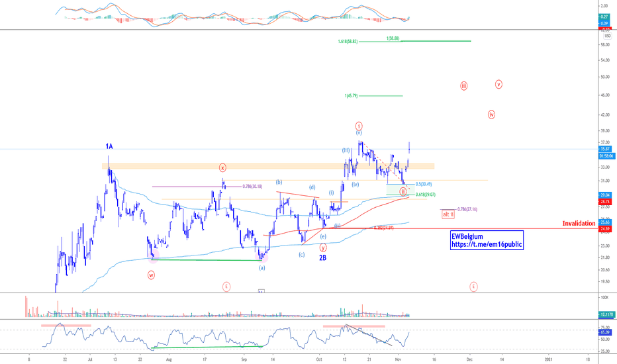This screenshot has height=364, width=617.
Task: Click the 24.89 invalidation price tag
Action: tap(605, 228)
